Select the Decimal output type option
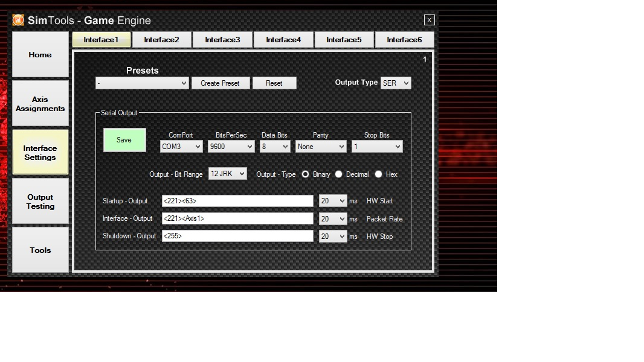Screen dimensions: 644x362 coord(339,174)
